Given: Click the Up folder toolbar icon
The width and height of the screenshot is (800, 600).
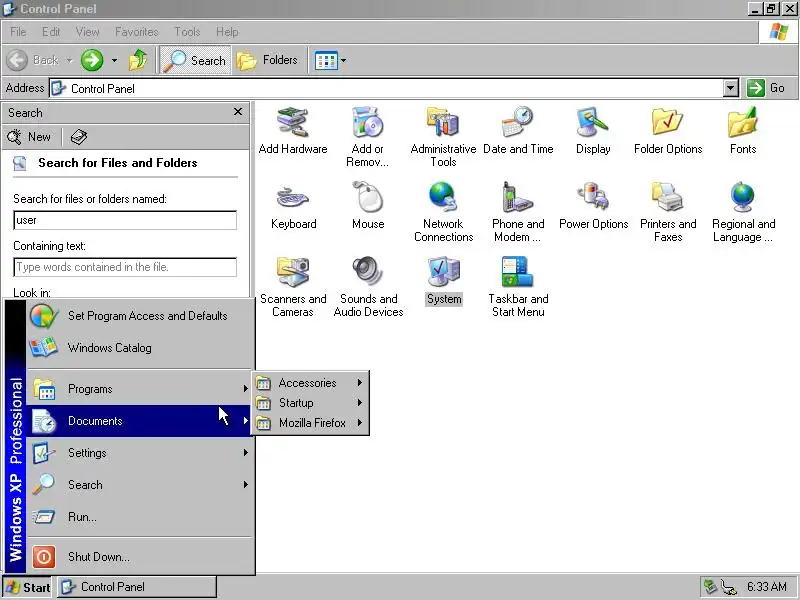Looking at the screenshot, I should coord(138,60).
